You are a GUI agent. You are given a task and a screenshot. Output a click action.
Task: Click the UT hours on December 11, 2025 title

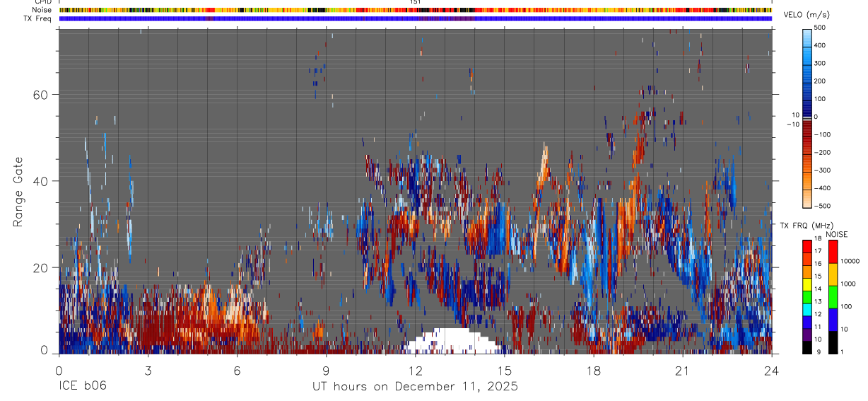416,386
